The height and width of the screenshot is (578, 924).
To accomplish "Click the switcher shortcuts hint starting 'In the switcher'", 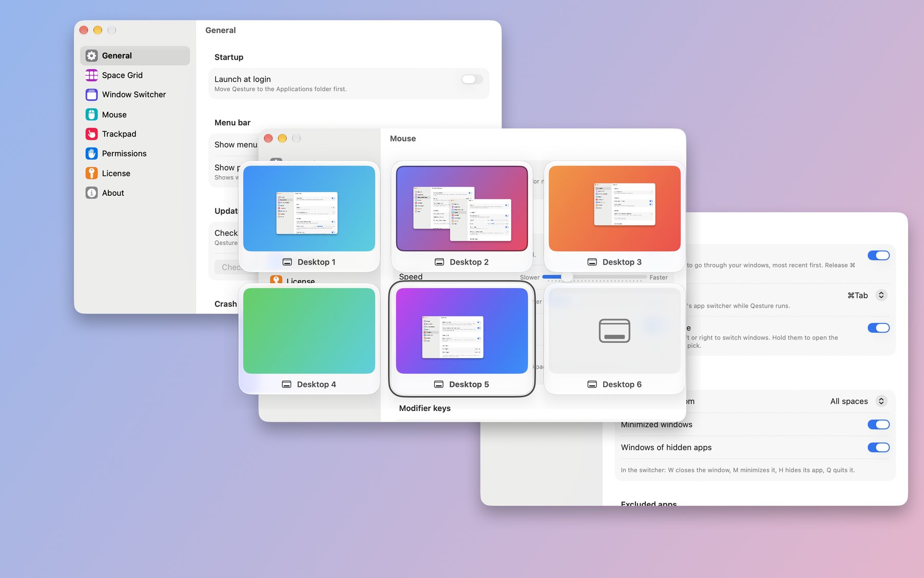I will (x=738, y=470).
